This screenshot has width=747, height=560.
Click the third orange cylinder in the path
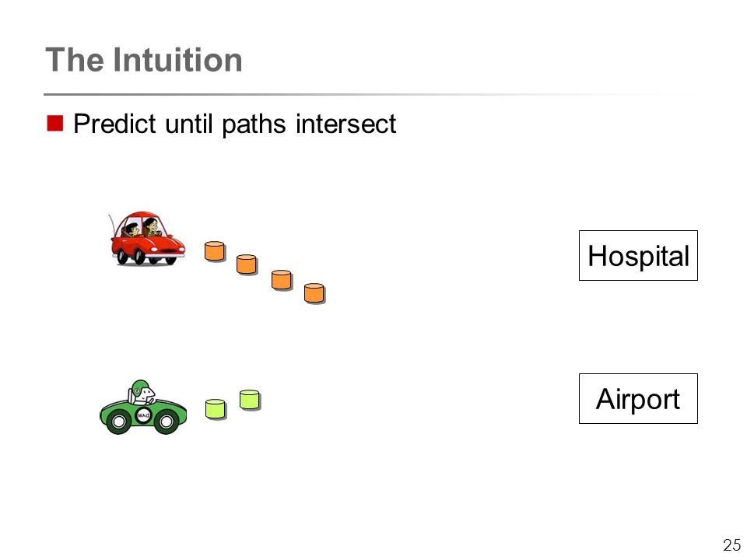pyautogui.click(x=282, y=280)
